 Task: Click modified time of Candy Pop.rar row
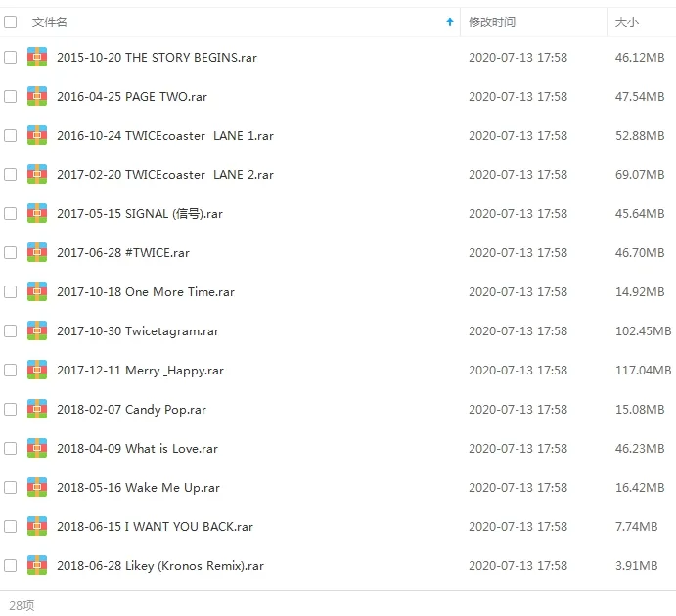point(518,410)
